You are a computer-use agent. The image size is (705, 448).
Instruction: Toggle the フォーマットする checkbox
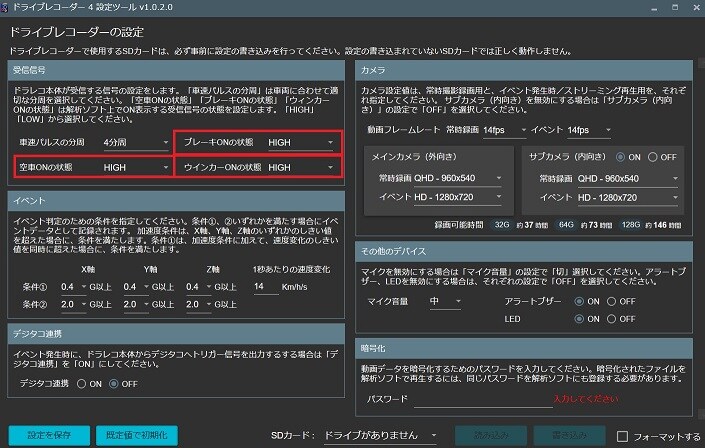tap(622, 436)
